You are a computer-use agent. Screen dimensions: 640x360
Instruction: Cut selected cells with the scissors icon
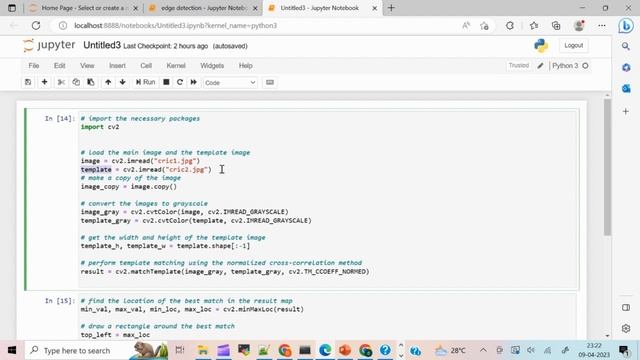61,82
